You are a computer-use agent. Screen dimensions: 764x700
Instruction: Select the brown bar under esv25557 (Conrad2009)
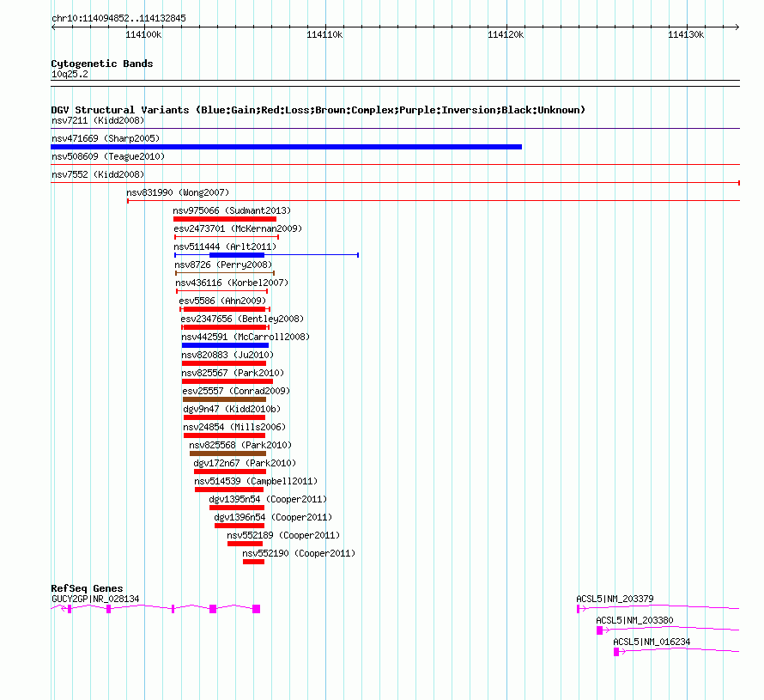pyautogui.click(x=224, y=399)
